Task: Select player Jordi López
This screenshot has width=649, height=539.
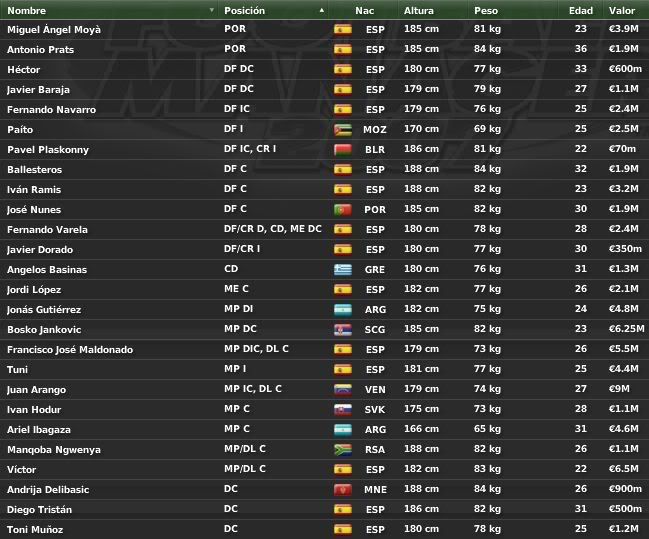Action: coord(34,290)
